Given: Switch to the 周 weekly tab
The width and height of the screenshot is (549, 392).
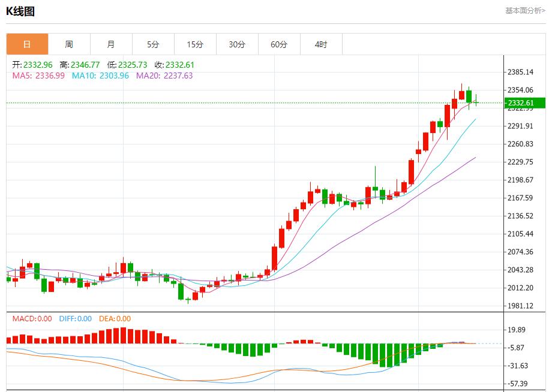Looking at the screenshot, I should (x=69, y=44).
